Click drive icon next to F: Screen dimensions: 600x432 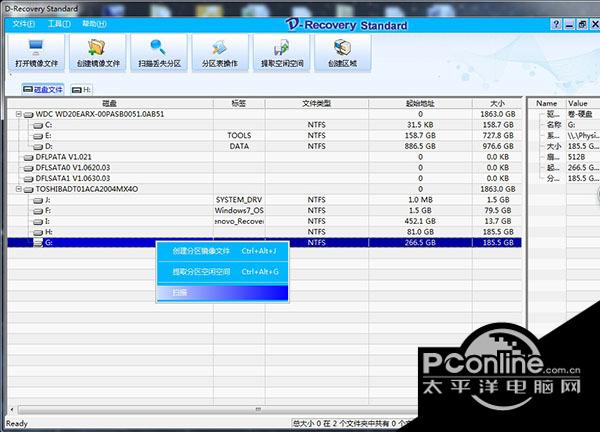(38, 211)
